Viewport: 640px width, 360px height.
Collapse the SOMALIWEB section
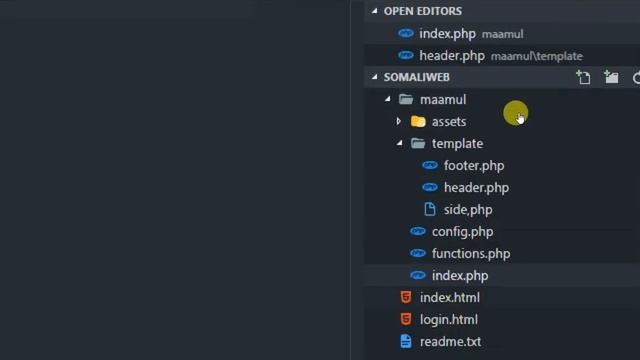click(375, 77)
